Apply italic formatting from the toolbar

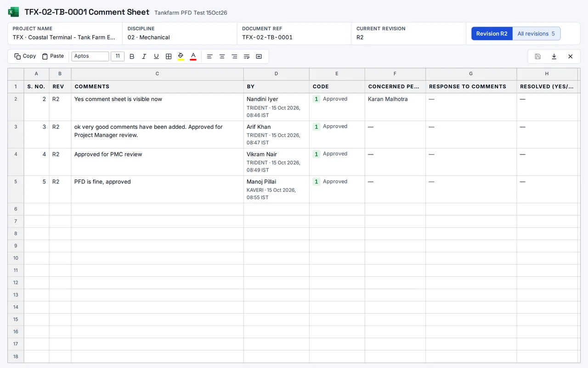[x=144, y=56]
